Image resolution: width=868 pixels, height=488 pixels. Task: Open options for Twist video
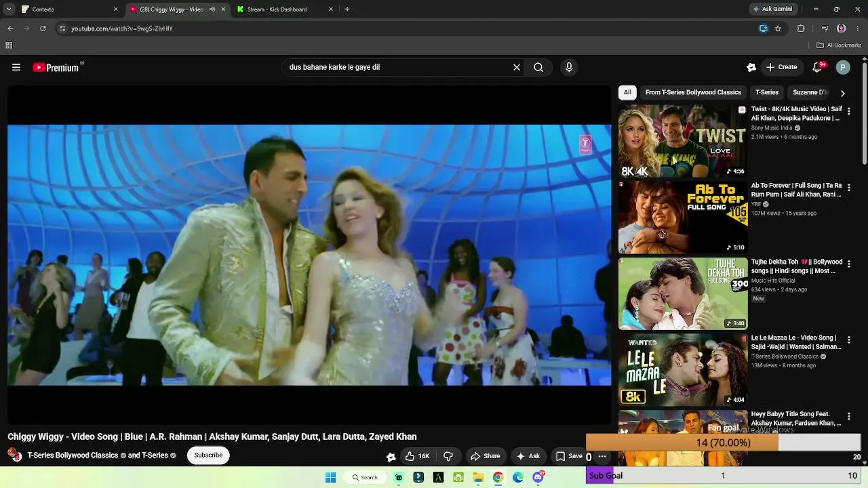848,111
